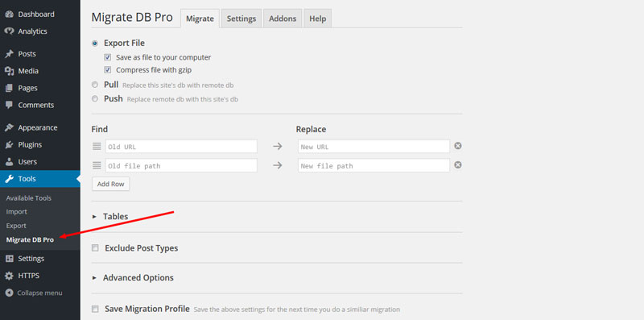
Task: Open the Settings tab
Action: click(x=242, y=19)
